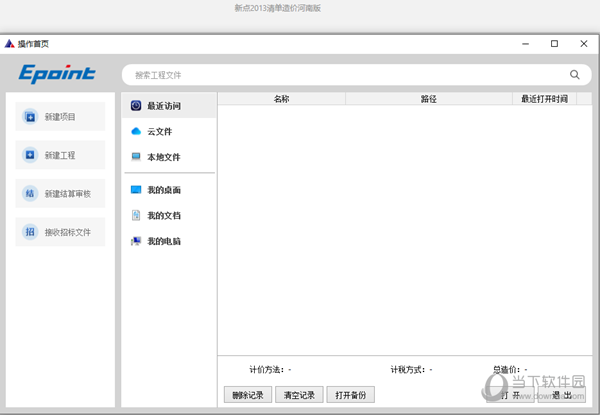Minimize the 操作首页 window
The width and height of the screenshot is (600, 415).
(x=525, y=44)
